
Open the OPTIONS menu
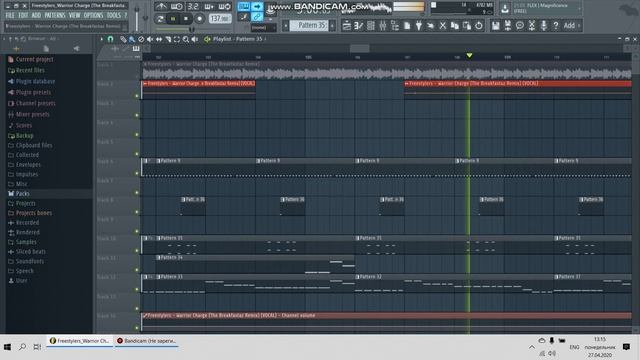pyautogui.click(x=93, y=16)
